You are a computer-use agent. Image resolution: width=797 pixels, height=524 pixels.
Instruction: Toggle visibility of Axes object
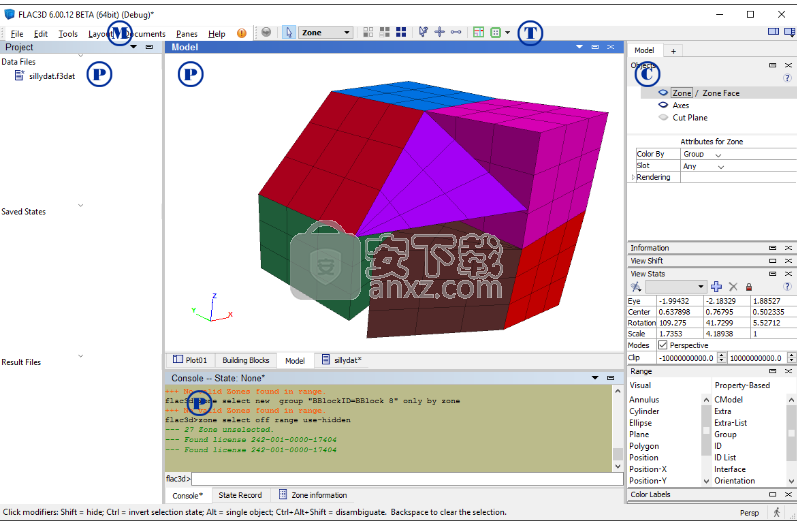click(663, 105)
